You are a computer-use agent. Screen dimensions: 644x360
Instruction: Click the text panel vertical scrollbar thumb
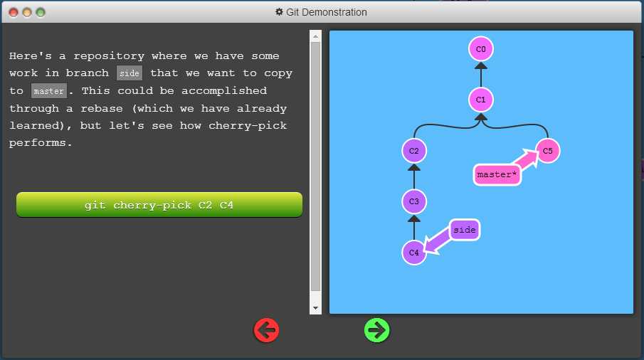315,166
